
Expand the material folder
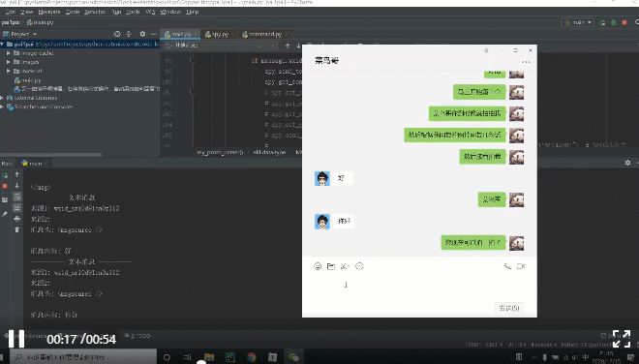click(8, 71)
